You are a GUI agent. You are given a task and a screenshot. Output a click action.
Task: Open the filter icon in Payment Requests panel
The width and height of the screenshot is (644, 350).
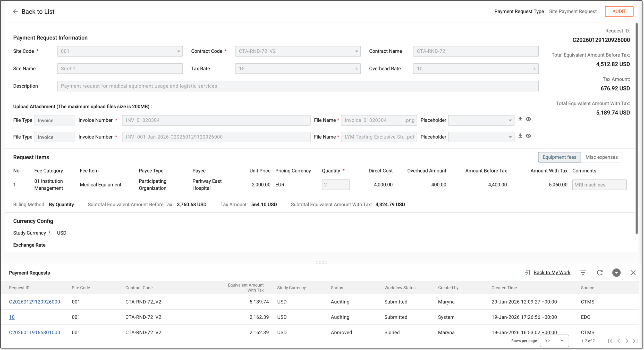(583, 273)
